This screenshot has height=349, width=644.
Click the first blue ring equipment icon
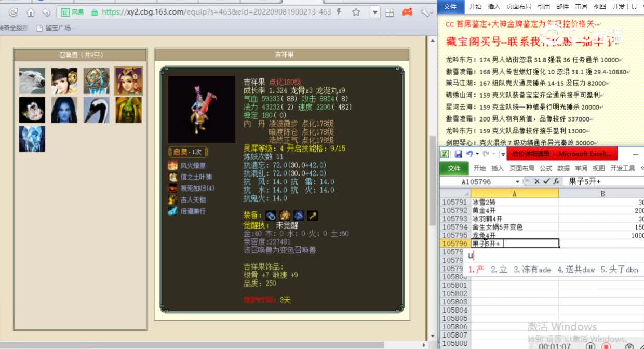pos(271,215)
